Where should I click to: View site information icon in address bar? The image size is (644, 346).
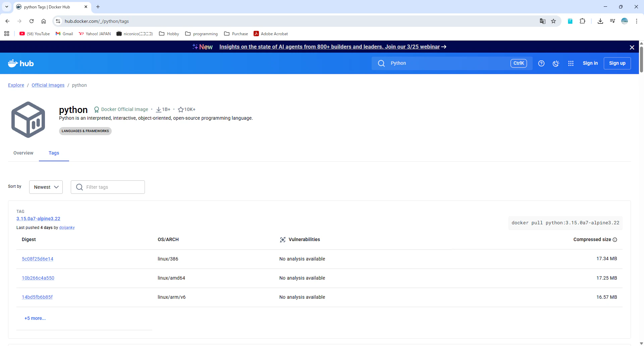tap(58, 21)
